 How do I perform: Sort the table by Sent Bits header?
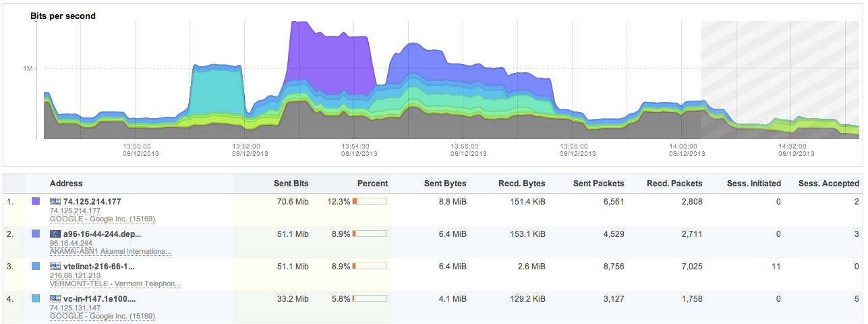coord(291,184)
